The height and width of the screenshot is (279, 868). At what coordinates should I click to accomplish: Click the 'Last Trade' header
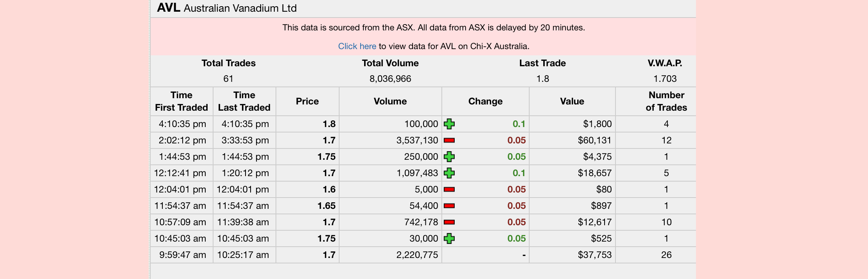pyautogui.click(x=542, y=63)
